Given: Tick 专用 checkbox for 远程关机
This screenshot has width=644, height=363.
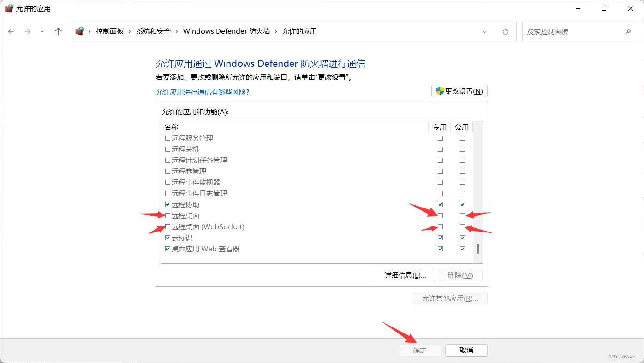Looking at the screenshot, I should pos(440,149).
